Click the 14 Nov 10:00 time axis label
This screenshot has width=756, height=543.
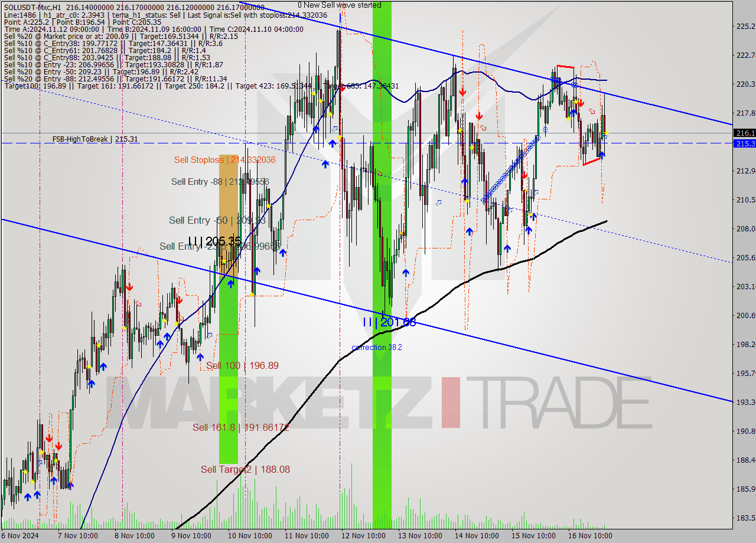pyautogui.click(x=477, y=536)
